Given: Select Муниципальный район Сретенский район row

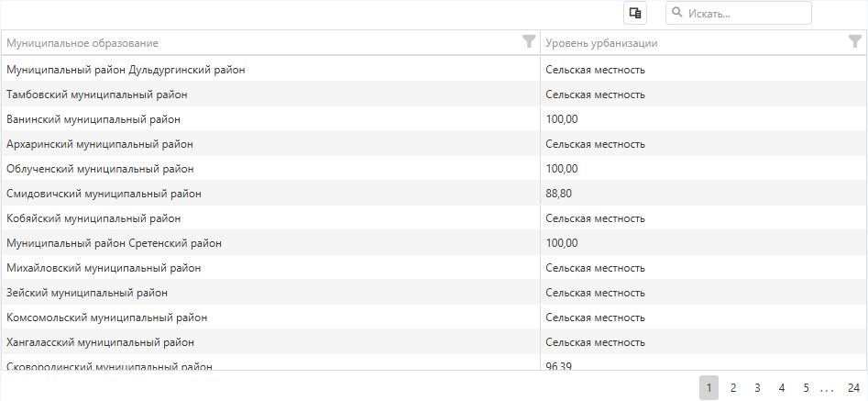Looking at the screenshot, I should [114, 243].
